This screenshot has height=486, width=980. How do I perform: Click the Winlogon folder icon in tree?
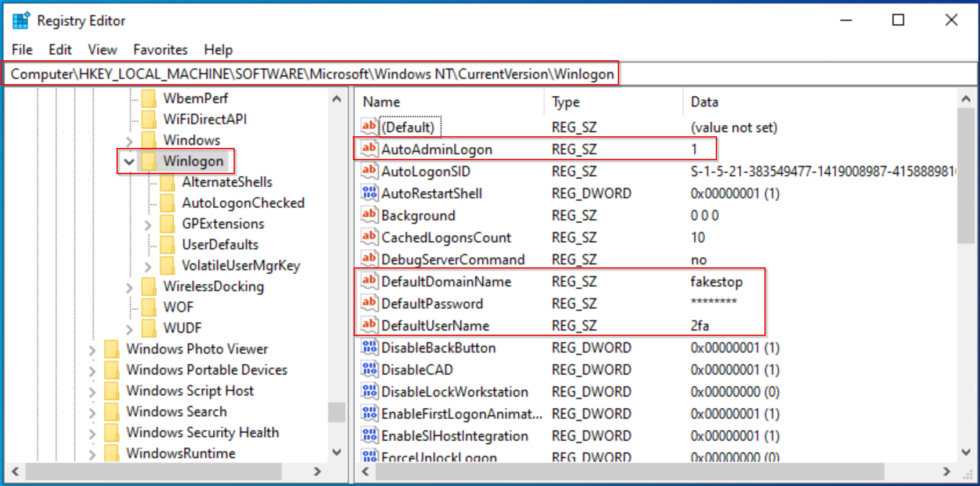pyautogui.click(x=149, y=161)
